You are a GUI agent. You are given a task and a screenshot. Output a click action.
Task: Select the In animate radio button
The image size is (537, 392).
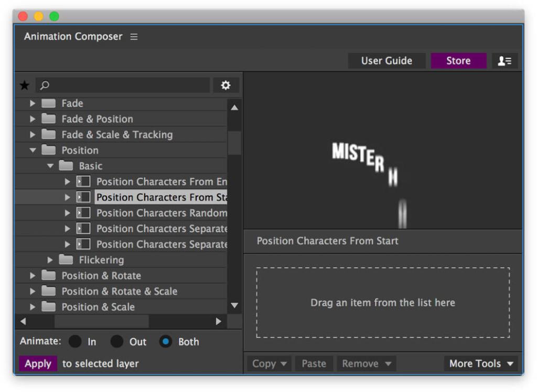75,341
